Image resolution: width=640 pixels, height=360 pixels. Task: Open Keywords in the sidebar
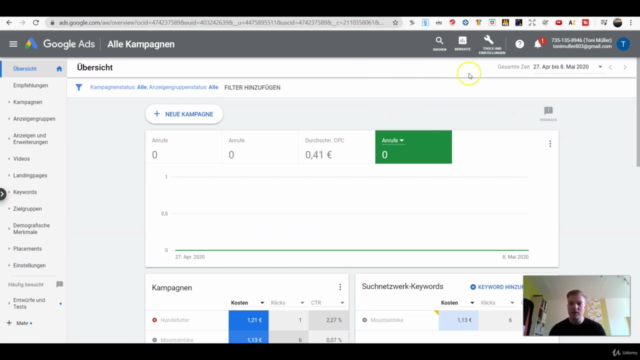point(25,192)
